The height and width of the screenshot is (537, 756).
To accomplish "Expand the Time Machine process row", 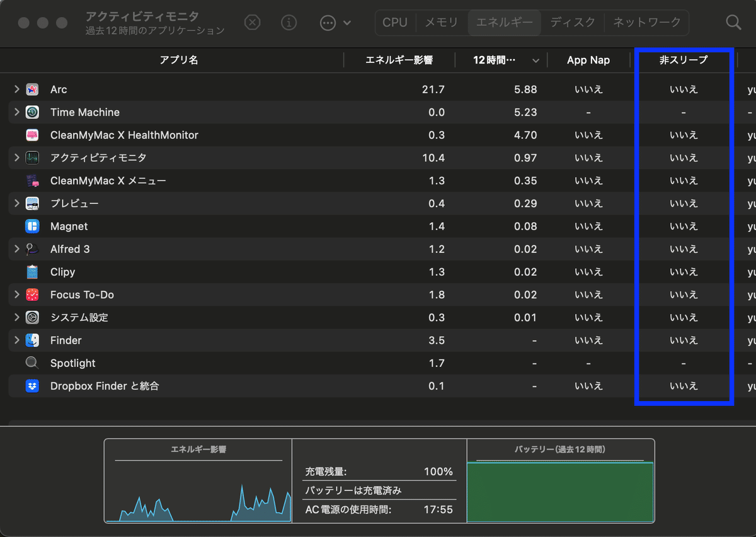I will point(16,112).
